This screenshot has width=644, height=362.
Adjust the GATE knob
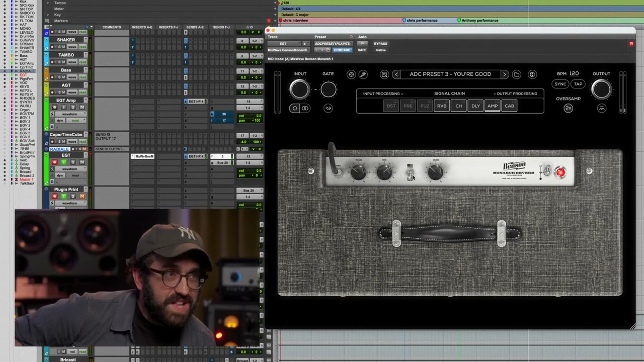(x=328, y=90)
